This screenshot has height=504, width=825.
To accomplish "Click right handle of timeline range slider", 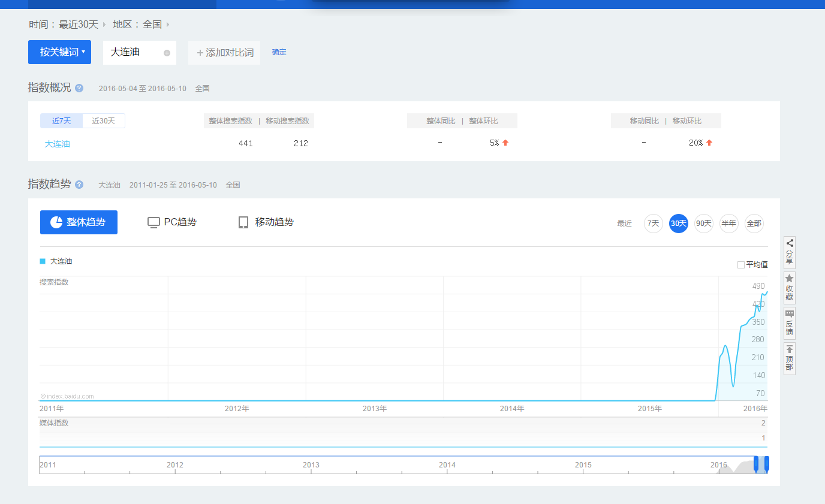I will coord(767,464).
